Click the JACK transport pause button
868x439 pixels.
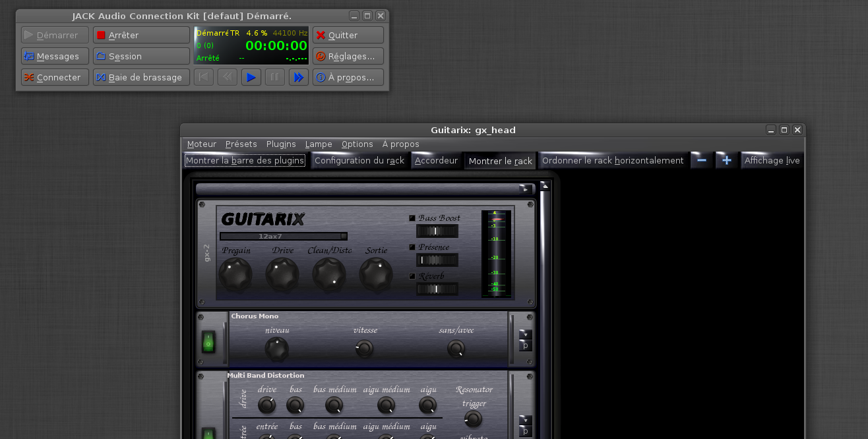(x=274, y=77)
